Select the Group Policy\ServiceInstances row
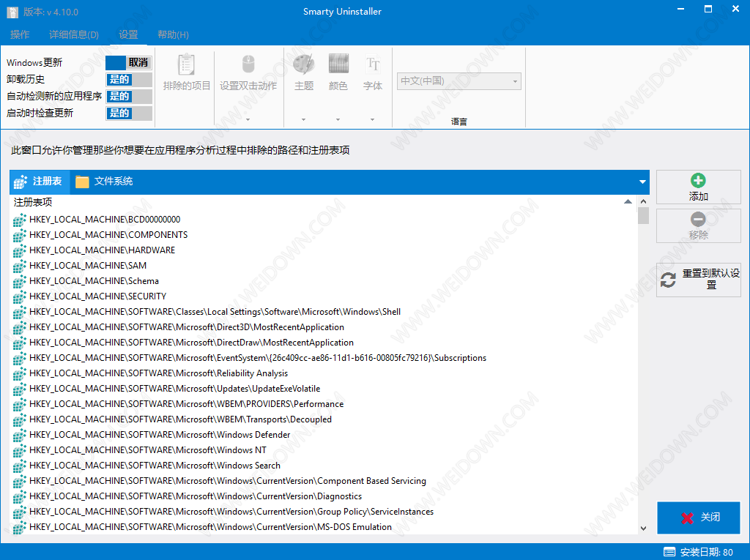The image size is (750, 560). 323,512
